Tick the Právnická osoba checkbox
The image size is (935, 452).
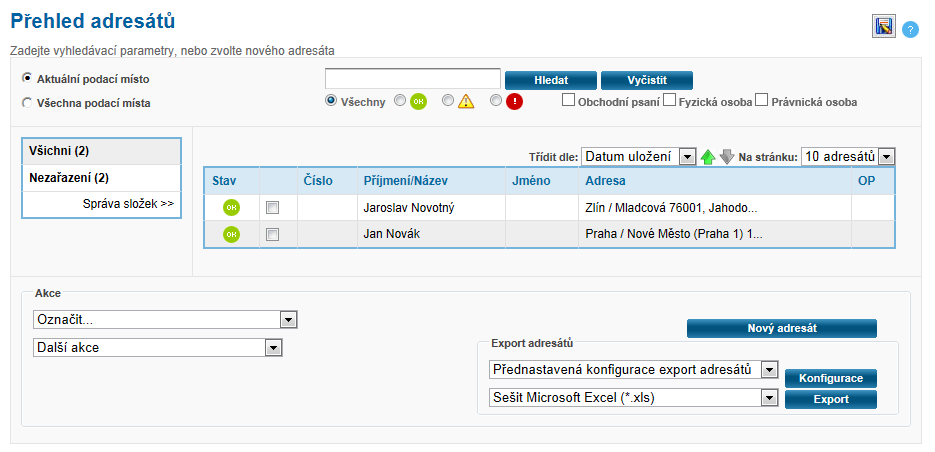pos(761,100)
